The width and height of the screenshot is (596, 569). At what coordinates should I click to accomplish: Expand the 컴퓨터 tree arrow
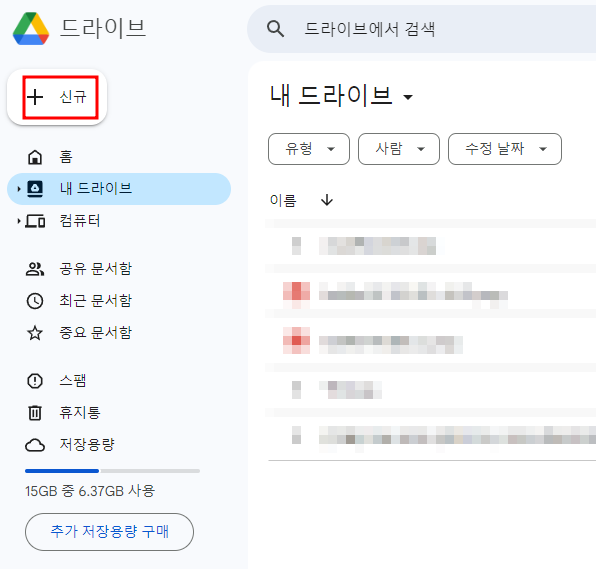click(19, 221)
